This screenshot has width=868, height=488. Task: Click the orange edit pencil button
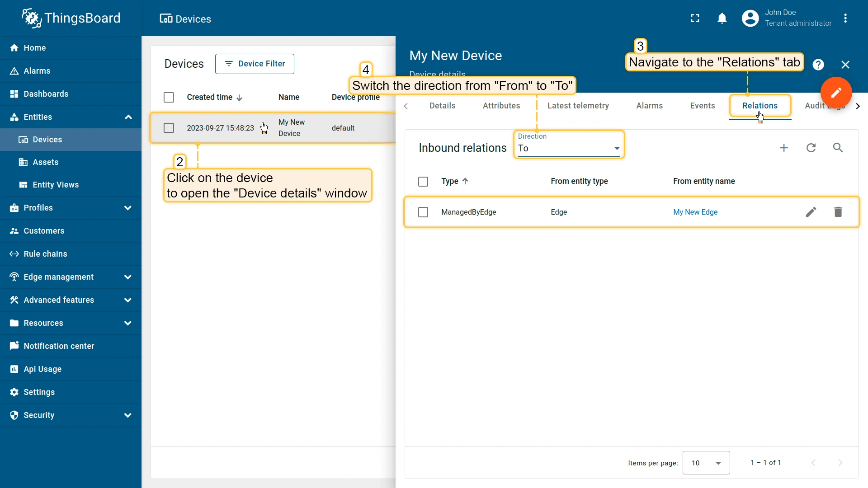tap(836, 93)
